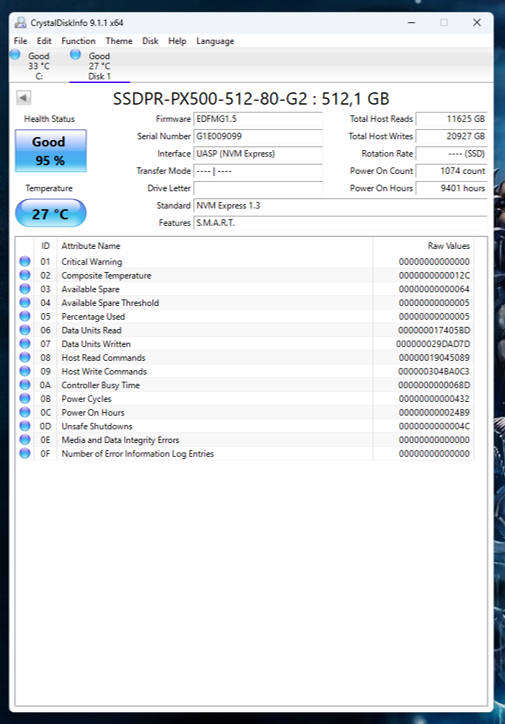Click status icon for Critical Warning row

click(25, 261)
